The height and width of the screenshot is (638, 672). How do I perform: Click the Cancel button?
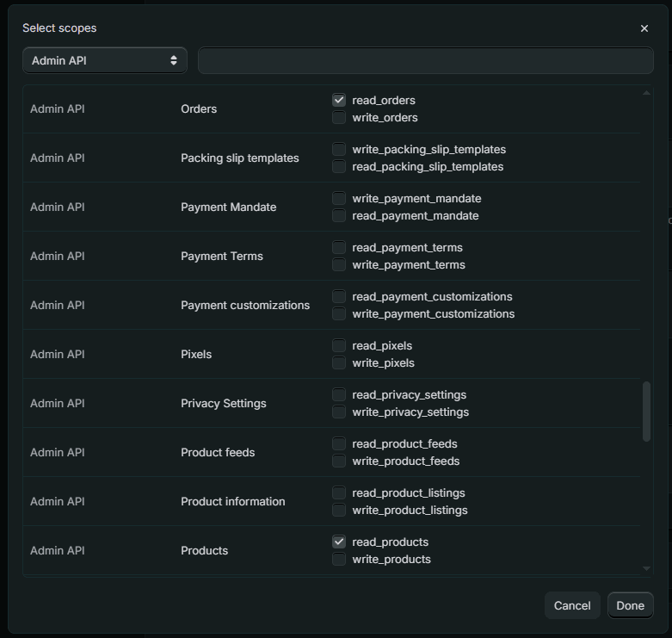pos(572,605)
